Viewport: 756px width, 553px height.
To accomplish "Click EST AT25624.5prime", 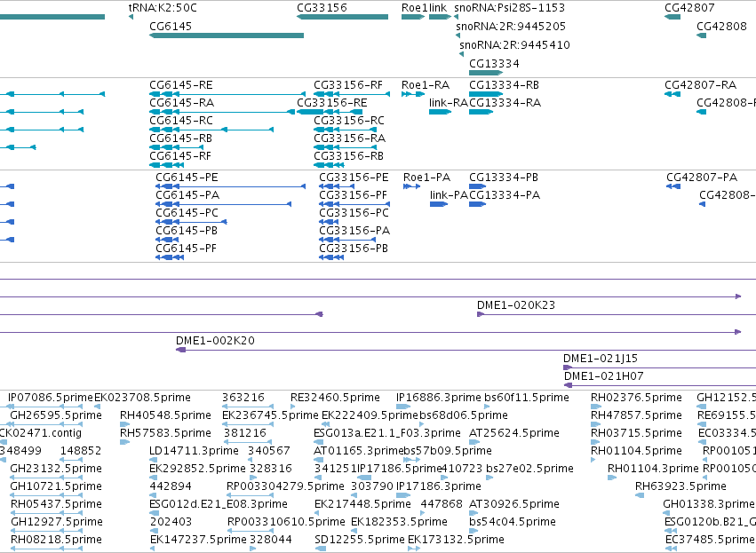I will pos(514,433).
